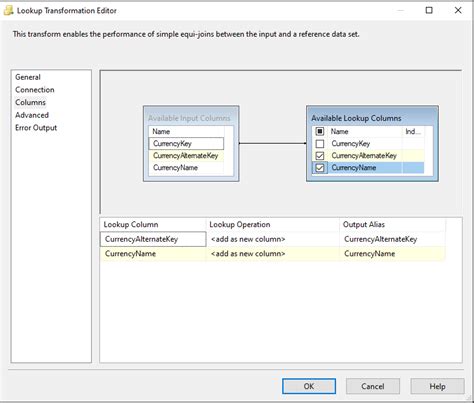Check CurrencyKey in Available Lookup Columns
474x403 pixels.
click(320, 144)
